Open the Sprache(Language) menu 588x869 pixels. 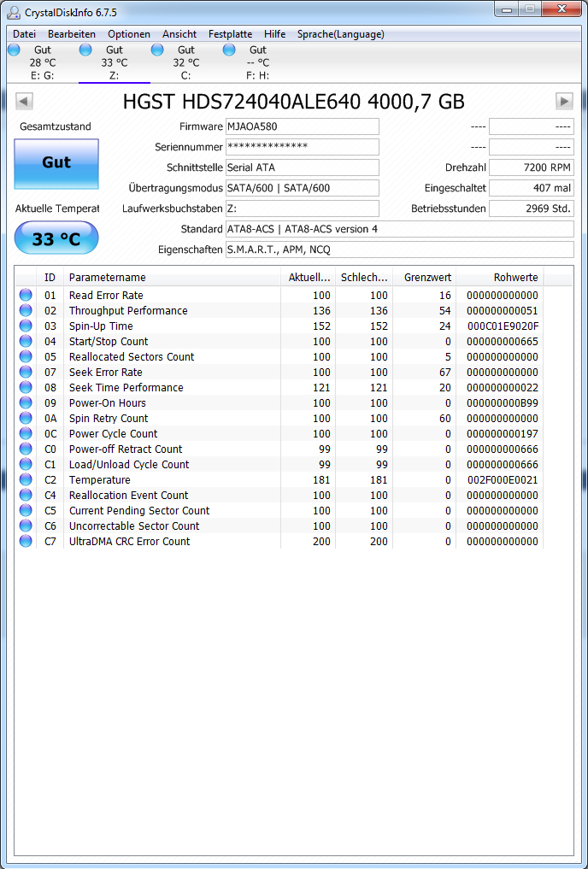[340, 34]
